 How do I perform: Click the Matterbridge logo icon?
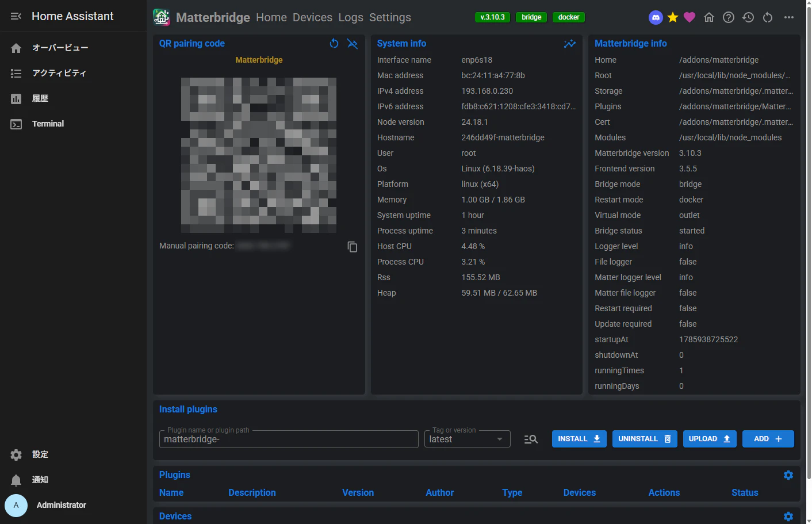(162, 17)
